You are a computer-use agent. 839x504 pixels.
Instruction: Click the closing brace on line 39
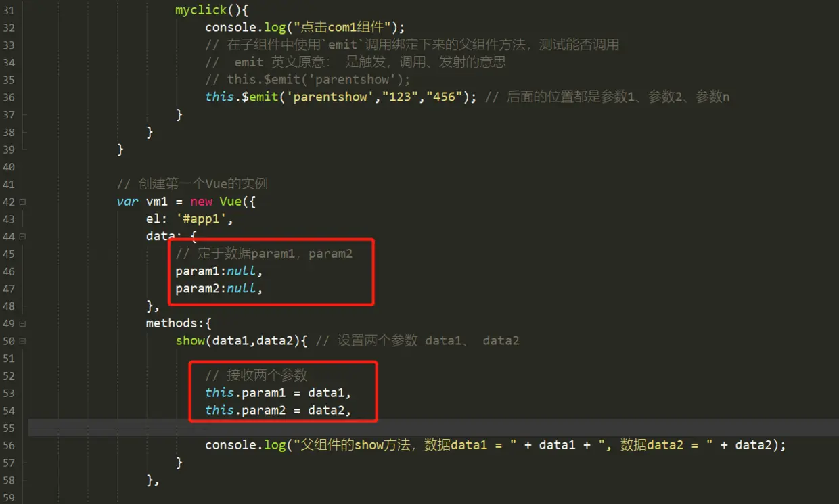point(120,150)
